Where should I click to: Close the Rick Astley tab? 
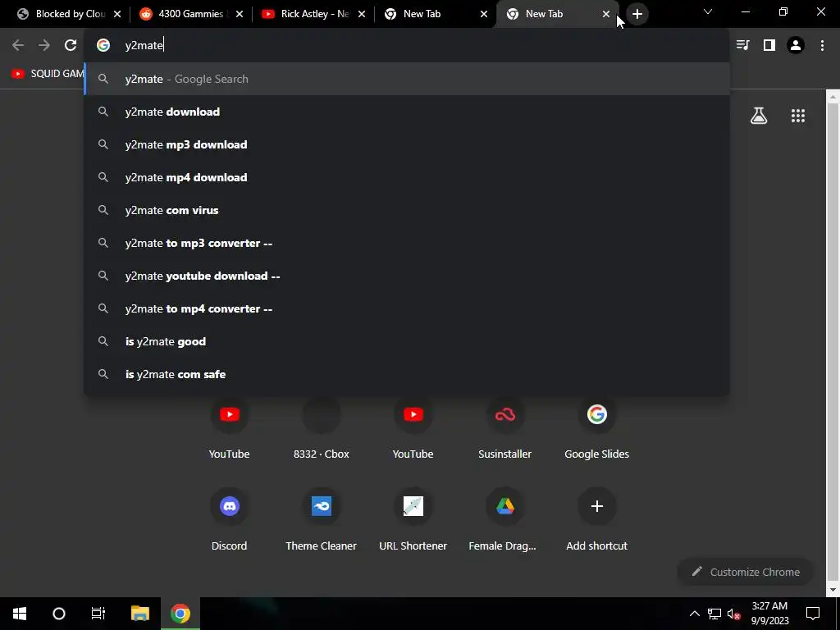[x=362, y=15]
